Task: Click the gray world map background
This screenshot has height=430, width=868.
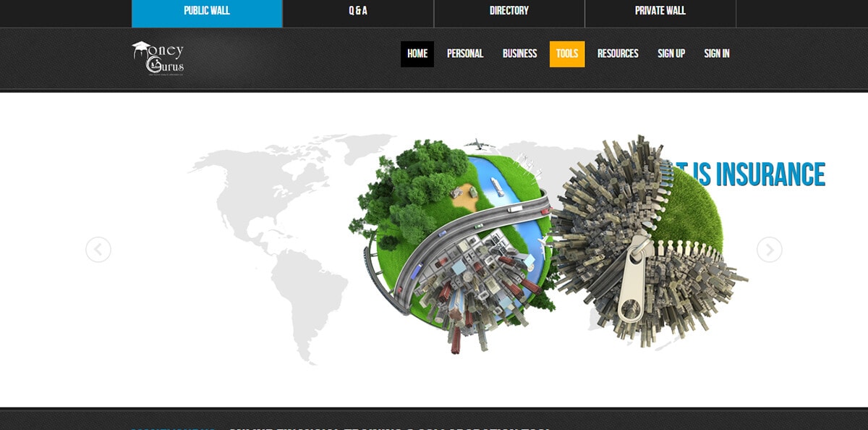Action: 260,217
